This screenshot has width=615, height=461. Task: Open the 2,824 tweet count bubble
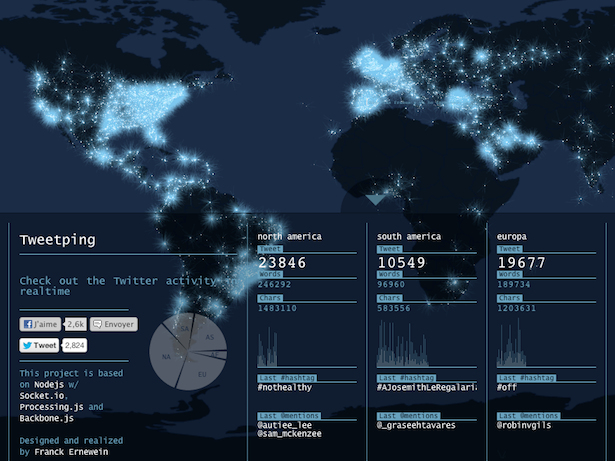click(75, 346)
